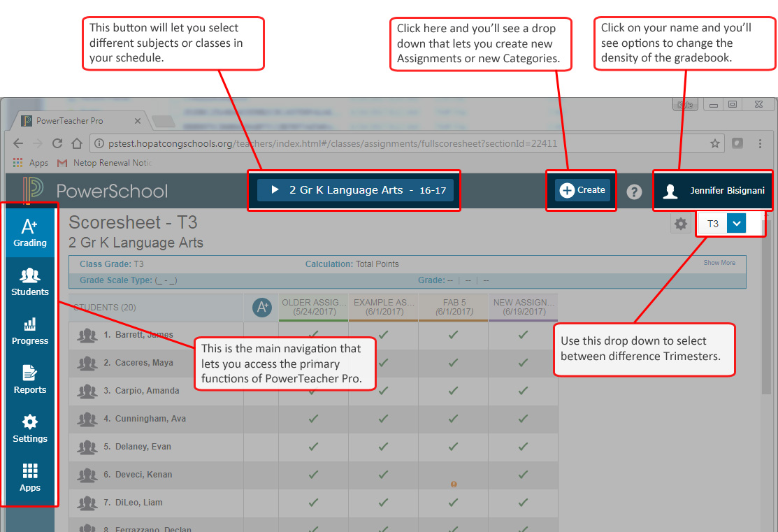
Task: Open the Netop Renewal Notice bookmark
Action: click(x=105, y=163)
